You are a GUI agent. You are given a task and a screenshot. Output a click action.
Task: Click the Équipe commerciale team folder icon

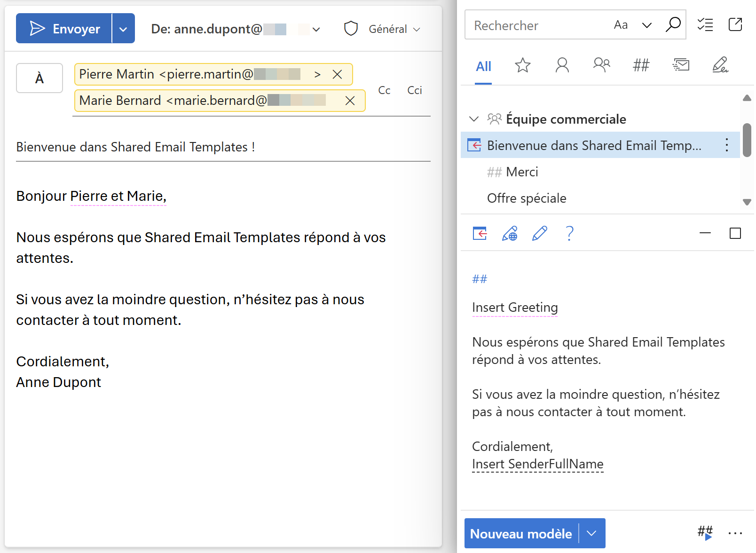pos(494,119)
